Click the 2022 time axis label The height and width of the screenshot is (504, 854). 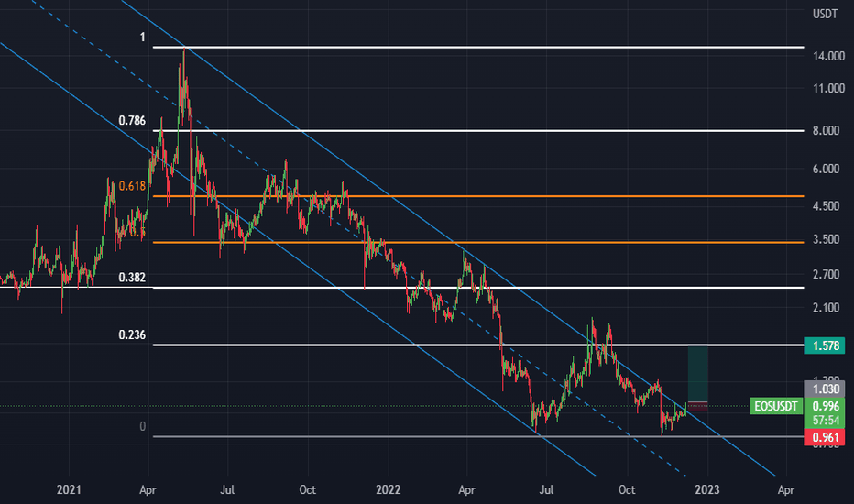[x=389, y=489]
